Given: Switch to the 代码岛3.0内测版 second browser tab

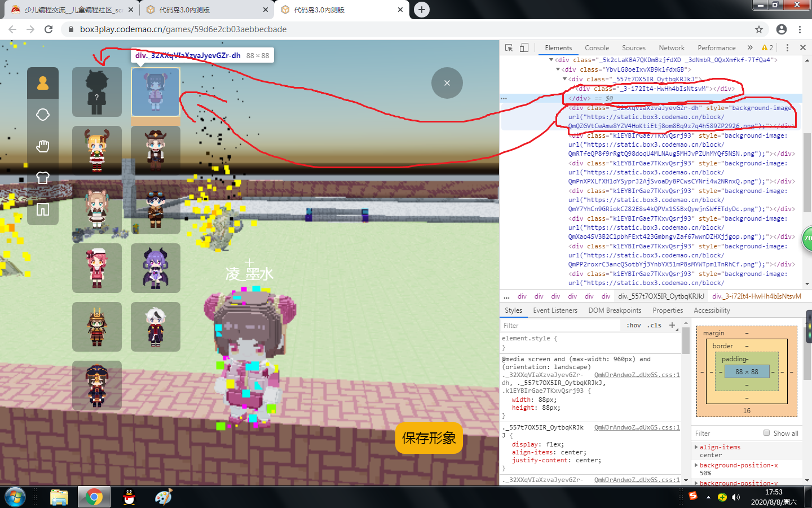Looking at the screenshot, I should (206, 10).
